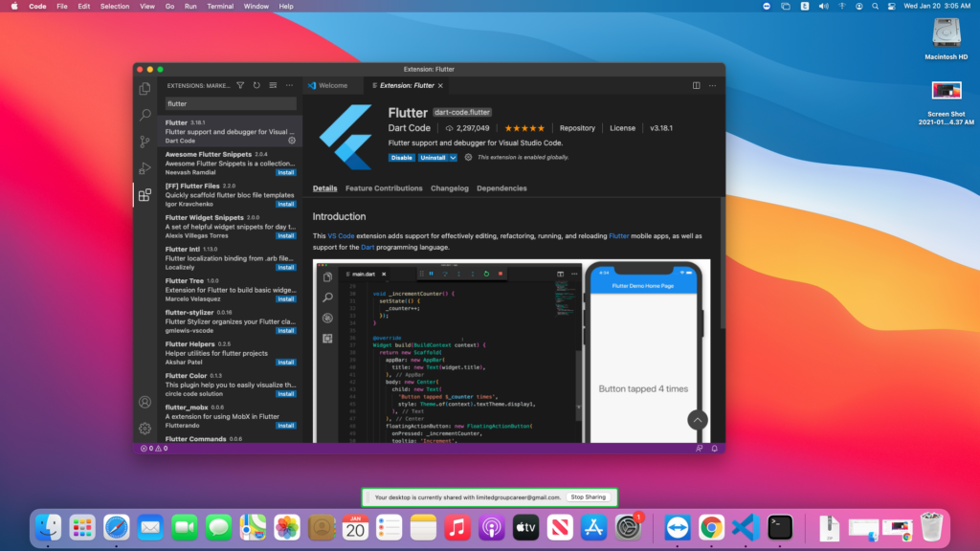Image resolution: width=980 pixels, height=551 pixels.
Task: Disable the Flutter extension
Action: pyautogui.click(x=401, y=158)
